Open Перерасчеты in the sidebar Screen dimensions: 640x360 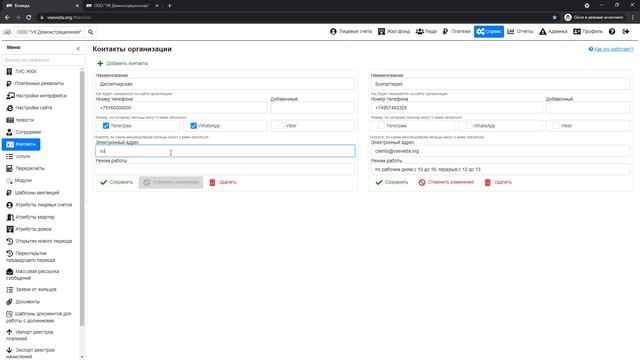pyautogui.click(x=25, y=168)
